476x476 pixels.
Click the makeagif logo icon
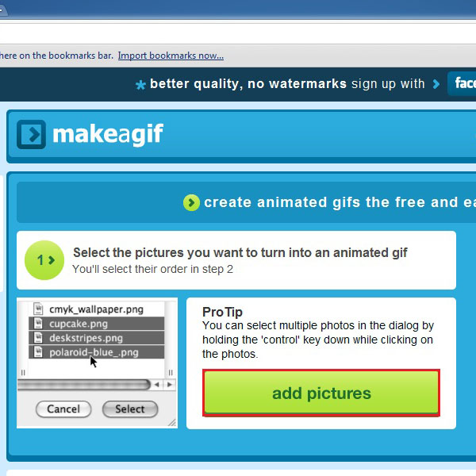(31, 135)
